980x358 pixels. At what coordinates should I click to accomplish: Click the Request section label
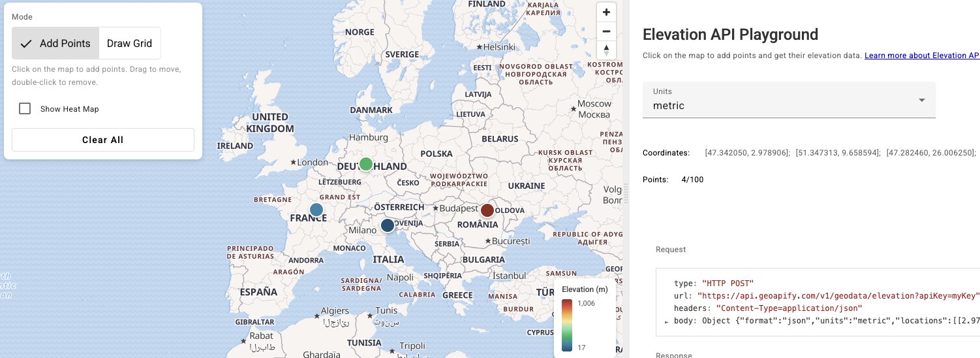(671, 250)
